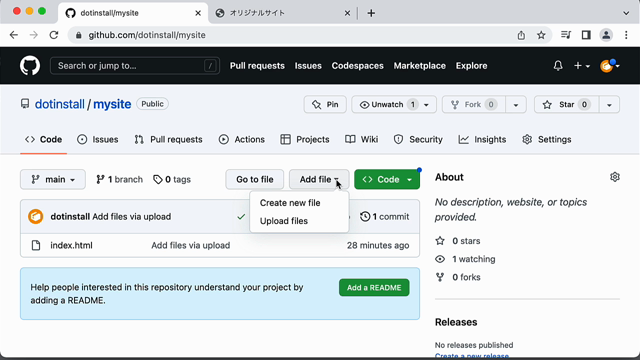Image resolution: width=640 pixels, height=360 pixels.
Task: Focus the Search or jump to field
Action: coord(135,66)
